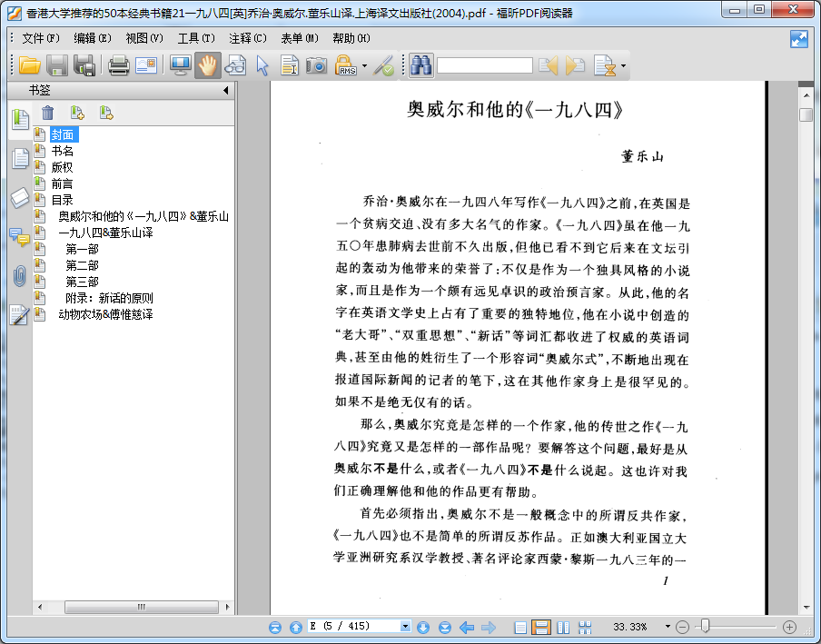Screen dimensions: 821x644
Task: Click the find previous result icon
Action: (x=549, y=65)
